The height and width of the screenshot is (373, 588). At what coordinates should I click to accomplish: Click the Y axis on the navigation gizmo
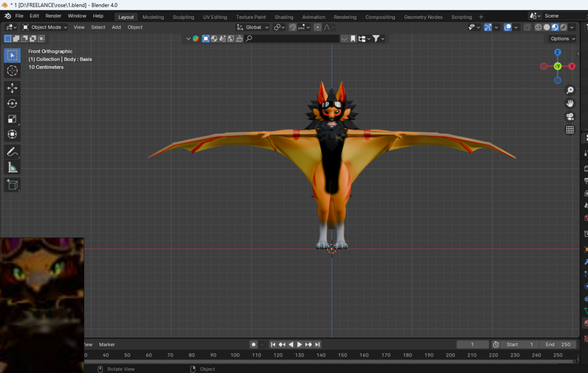point(556,66)
